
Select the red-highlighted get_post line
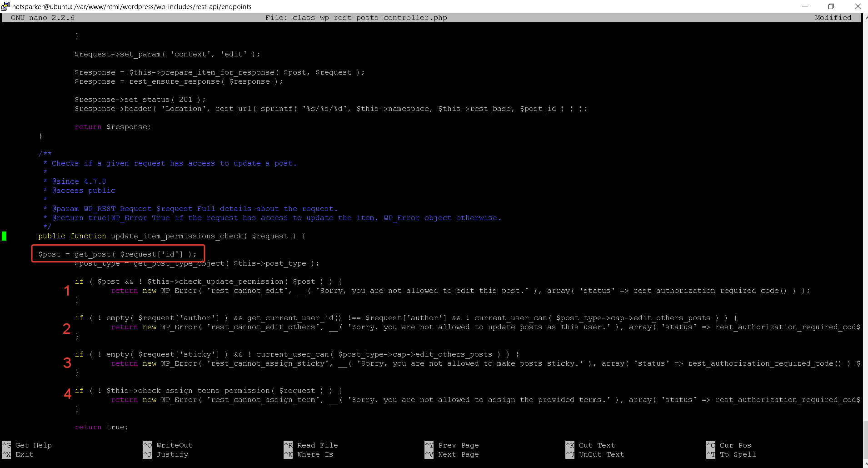pyautogui.click(x=118, y=254)
